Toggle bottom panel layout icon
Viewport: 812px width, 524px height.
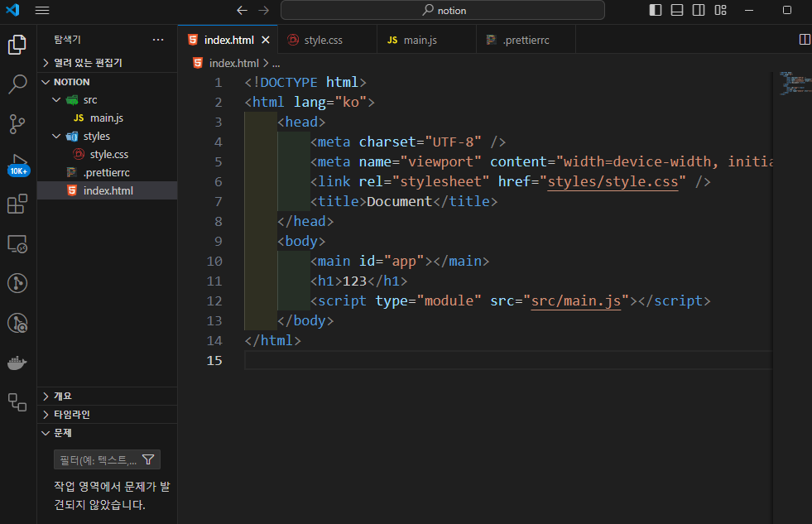(677, 10)
